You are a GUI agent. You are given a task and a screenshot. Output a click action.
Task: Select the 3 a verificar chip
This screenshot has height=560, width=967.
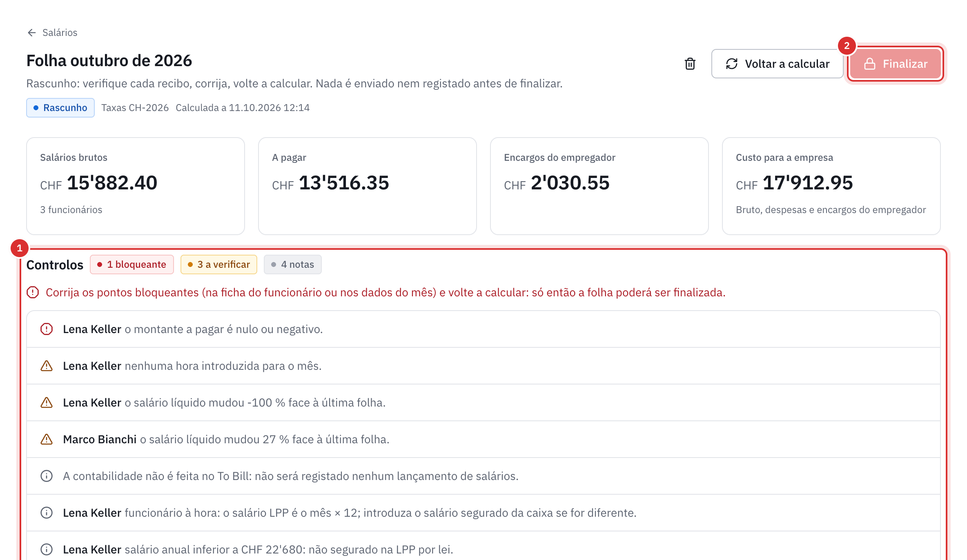pos(219,264)
